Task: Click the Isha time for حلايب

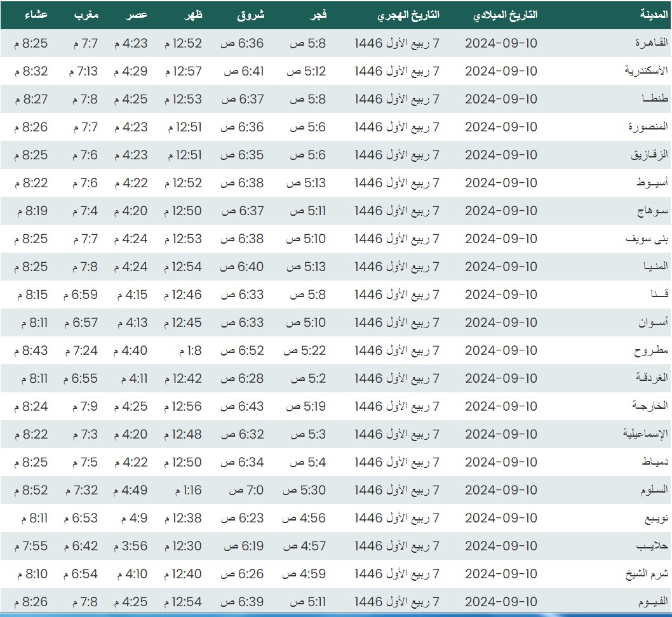Action: coord(29,546)
